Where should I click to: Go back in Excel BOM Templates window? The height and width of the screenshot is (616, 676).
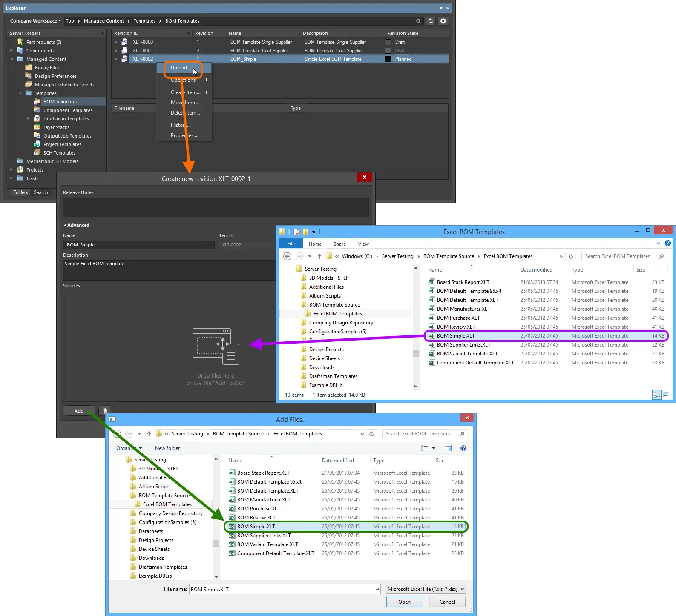pyautogui.click(x=288, y=256)
